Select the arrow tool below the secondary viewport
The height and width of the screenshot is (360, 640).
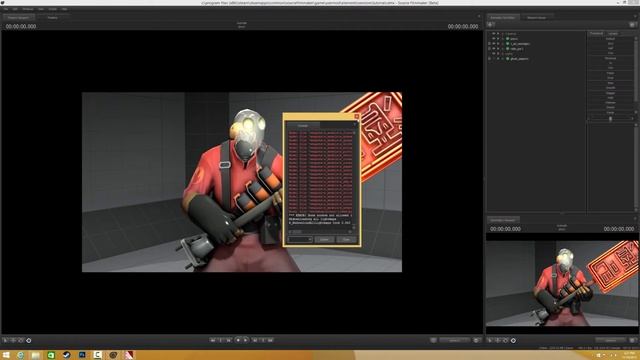[x=490, y=340]
